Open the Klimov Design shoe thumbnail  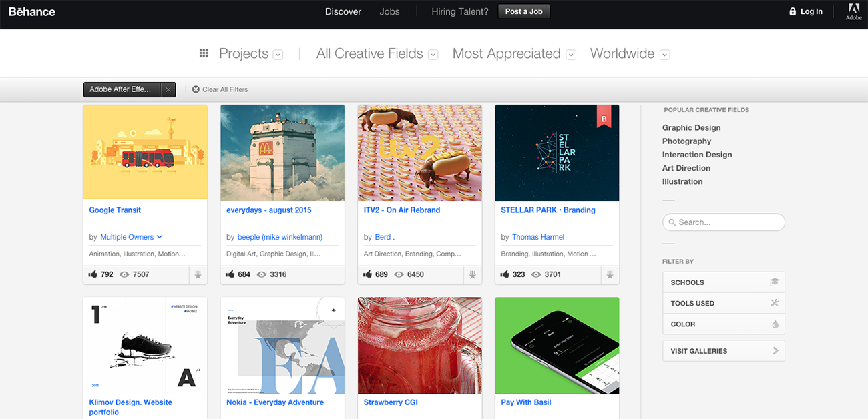(146, 345)
